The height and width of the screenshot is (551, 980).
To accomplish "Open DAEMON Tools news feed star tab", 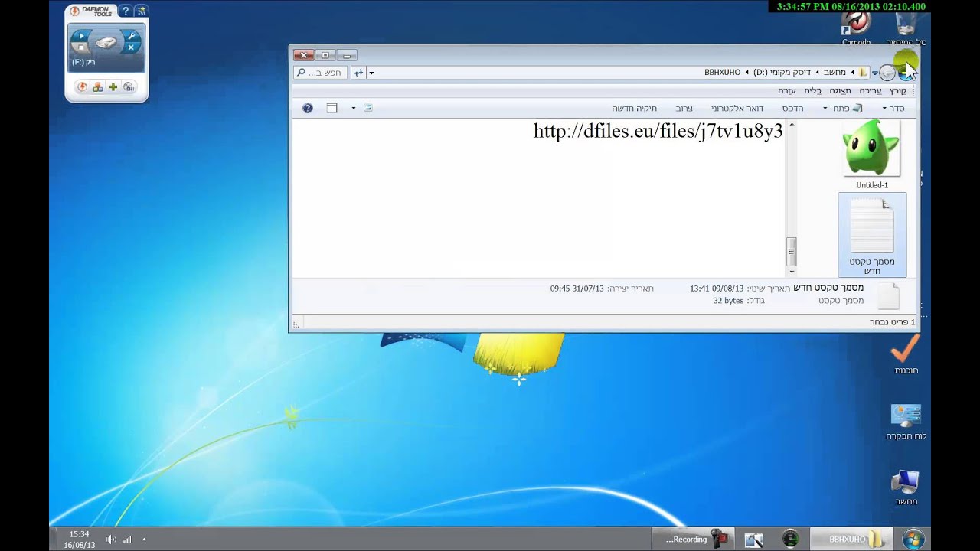I will tap(141, 11).
